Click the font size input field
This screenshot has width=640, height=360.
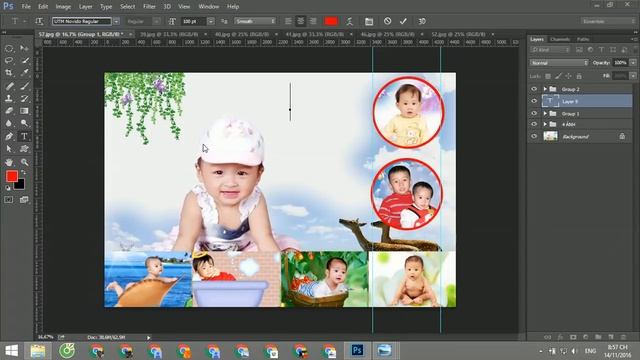coord(194,21)
